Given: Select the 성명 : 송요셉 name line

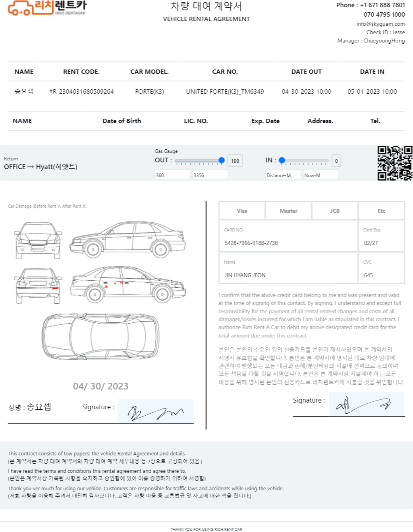Looking at the screenshot, I should click(x=30, y=407).
